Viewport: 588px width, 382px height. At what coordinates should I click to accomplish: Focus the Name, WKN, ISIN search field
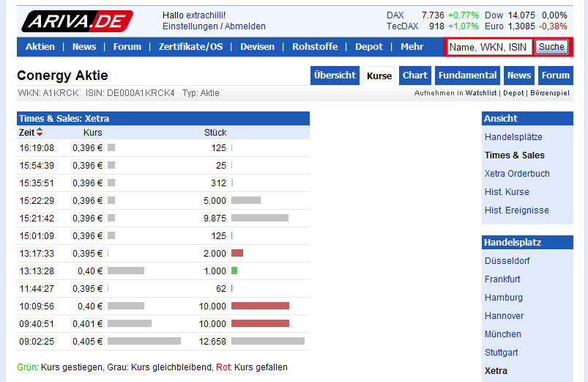pos(489,47)
